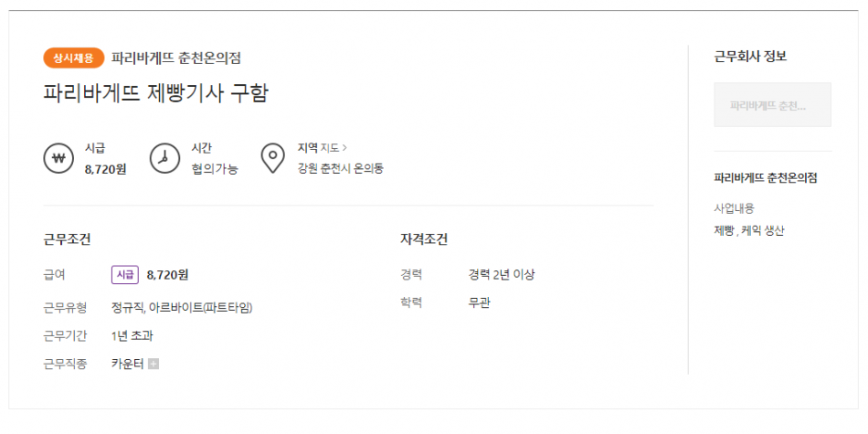Image resolution: width=868 pixels, height=434 pixels.
Task: Click the 경력 2년 이상 requirement text
Action: click(502, 275)
